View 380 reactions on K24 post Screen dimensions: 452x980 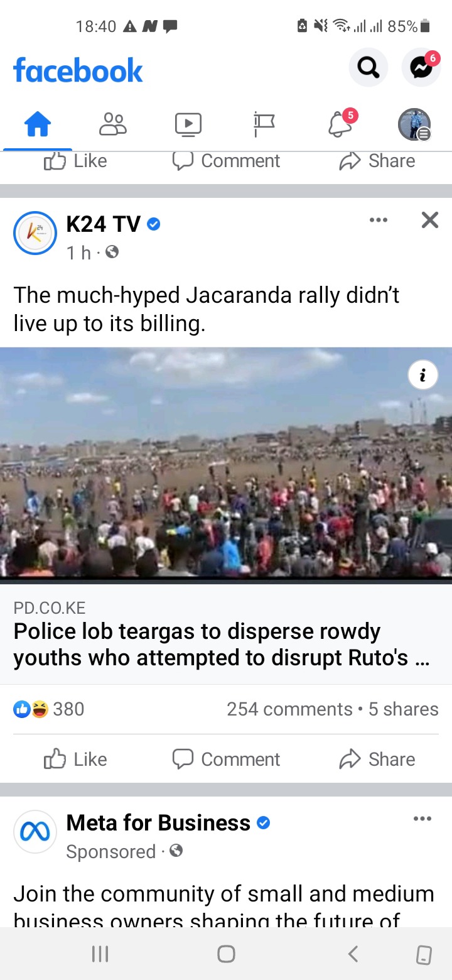[49, 709]
